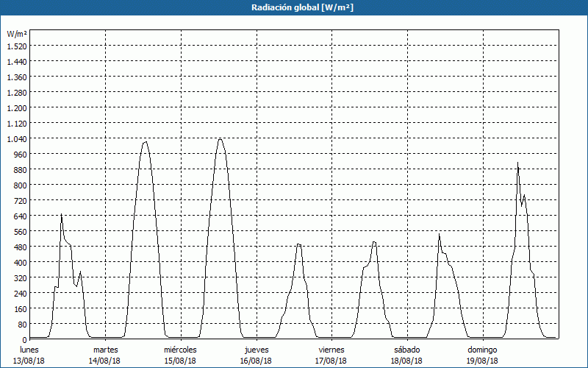
Task: Click the 'martes' day label
Action: pos(105,350)
